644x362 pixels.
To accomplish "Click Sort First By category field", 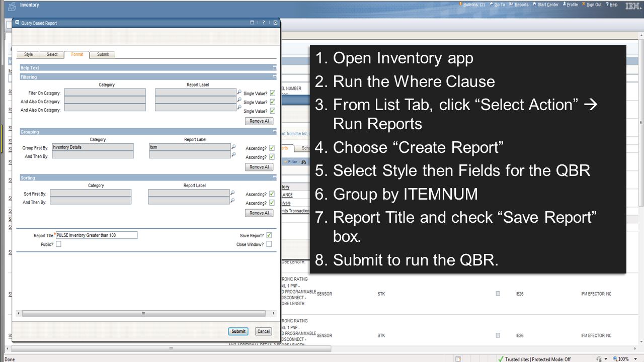I will pyautogui.click(x=91, y=193).
